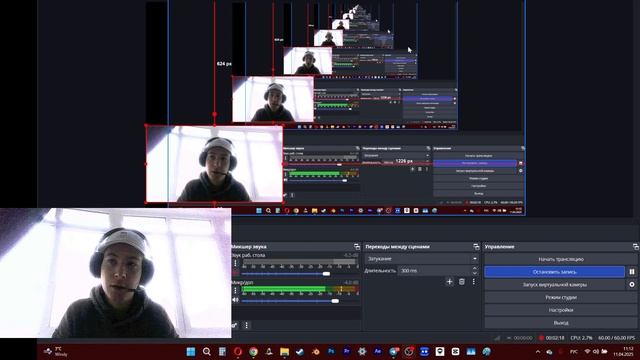Show hidden tray icons chevron
640x360 pixels.
pyautogui.click(x=538, y=352)
